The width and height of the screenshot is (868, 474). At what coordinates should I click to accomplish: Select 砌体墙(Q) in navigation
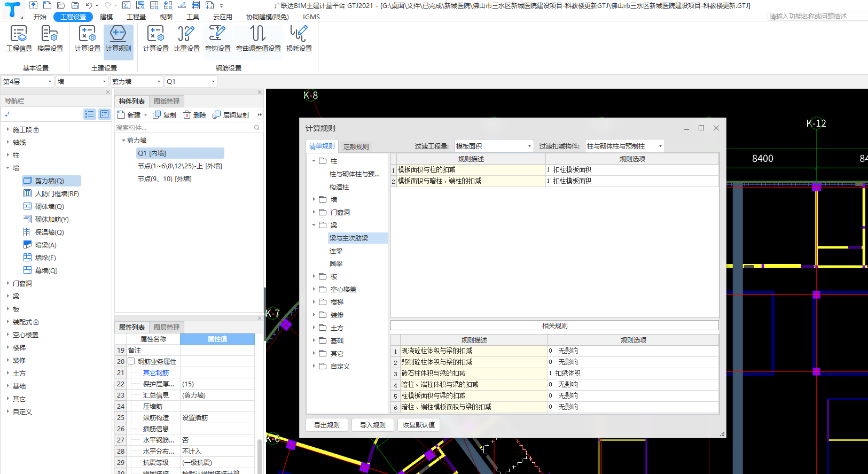(x=44, y=207)
